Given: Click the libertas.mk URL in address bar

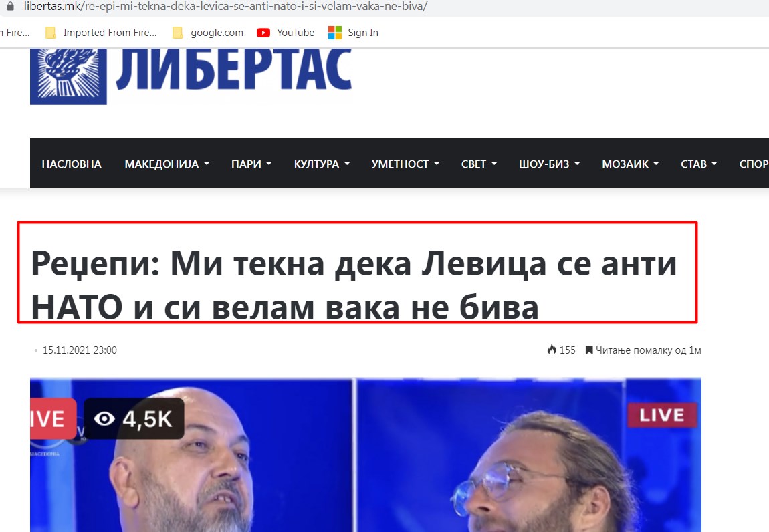Looking at the screenshot, I should coord(225,7).
